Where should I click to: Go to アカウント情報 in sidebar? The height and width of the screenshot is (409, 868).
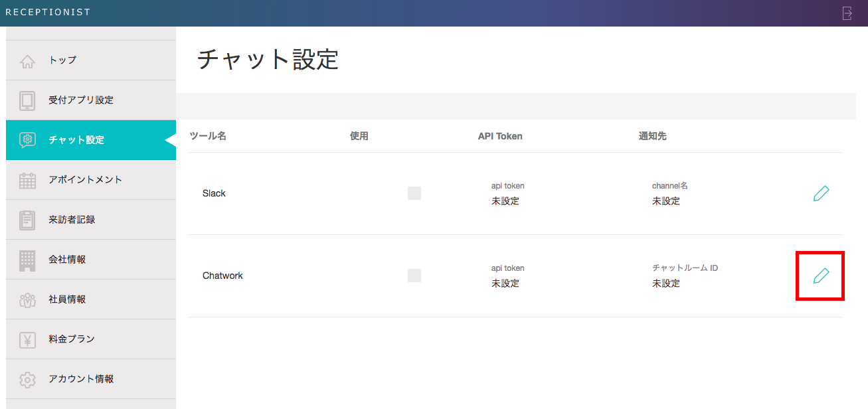point(81,379)
